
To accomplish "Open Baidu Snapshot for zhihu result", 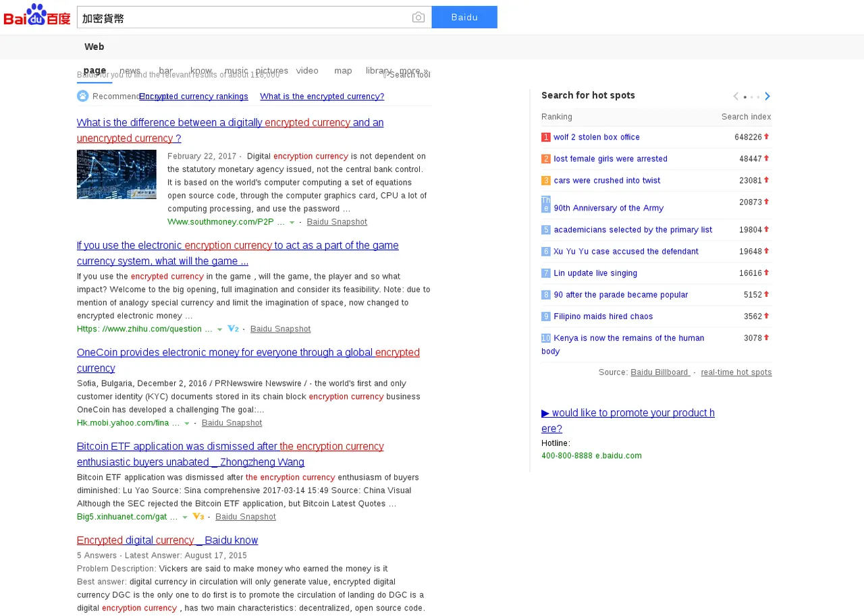I will pos(280,329).
